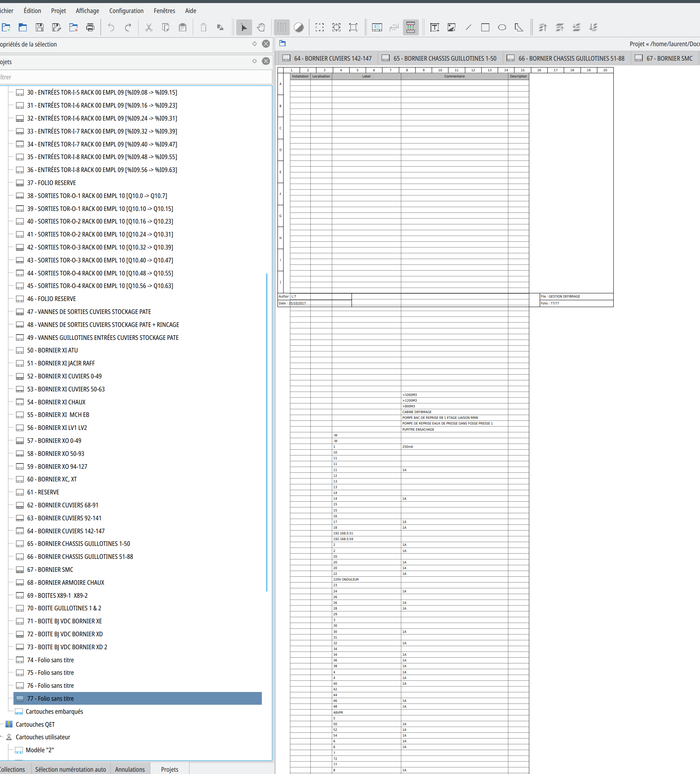Raise selection one level icon
Viewport: 700px width, 774px height.
[x=560, y=27]
